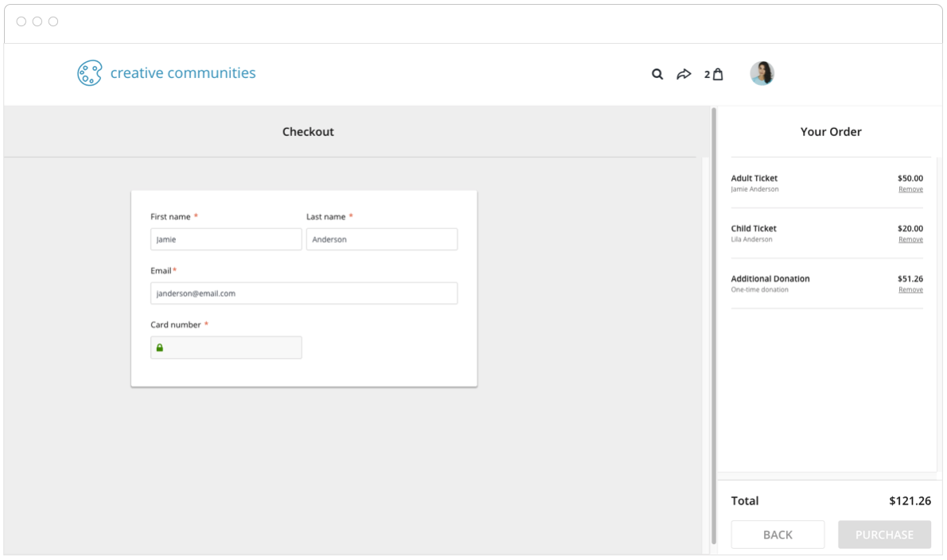
Task: Click the $50.00 Adult Ticket price
Action: click(x=910, y=178)
